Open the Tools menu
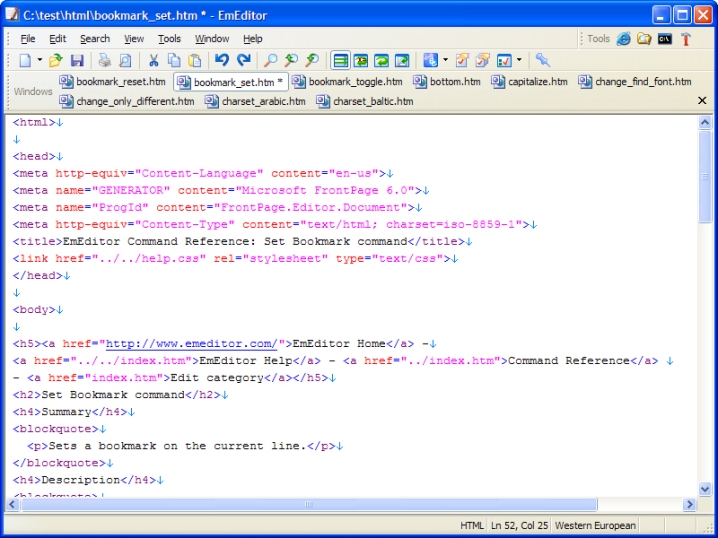Image resolution: width=718 pixels, height=538 pixels. [169, 39]
